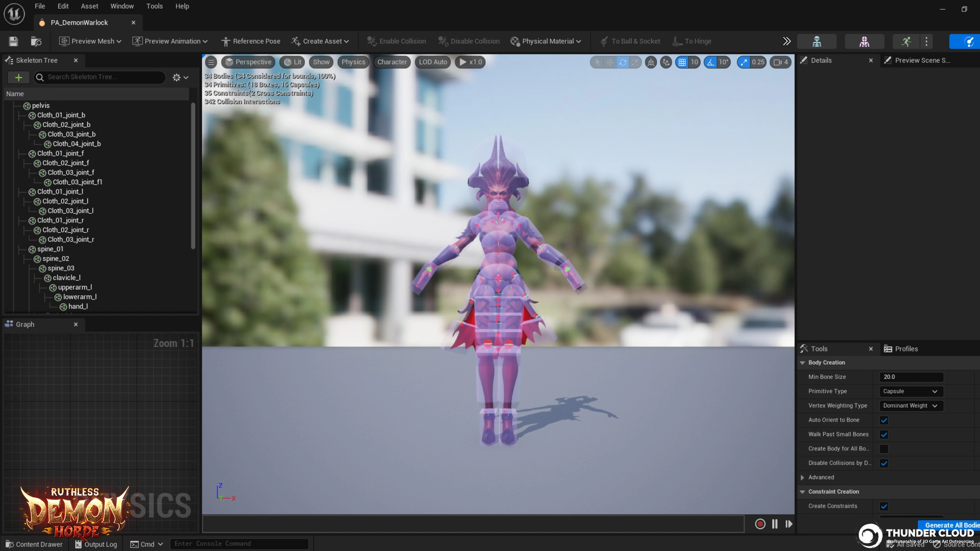
Task: Open Character menu in viewport
Action: [x=392, y=62]
